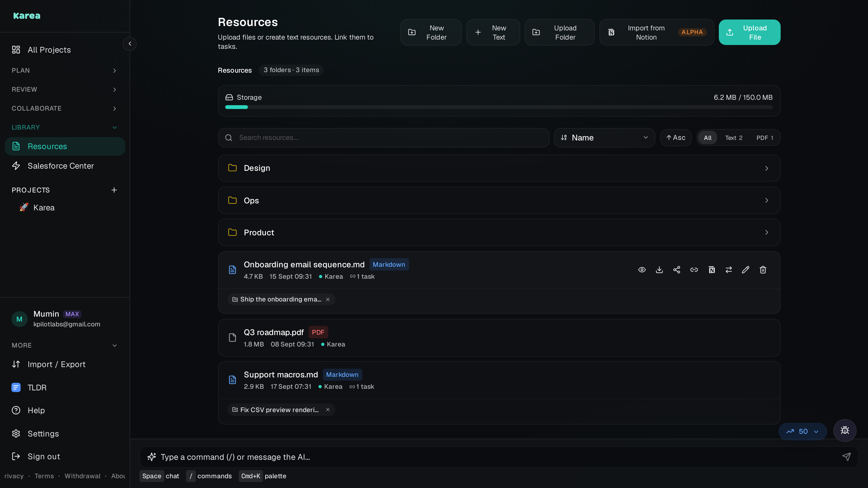Filter resources by PDF type
This screenshot has width=868, height=488.
tap(765, 138)
